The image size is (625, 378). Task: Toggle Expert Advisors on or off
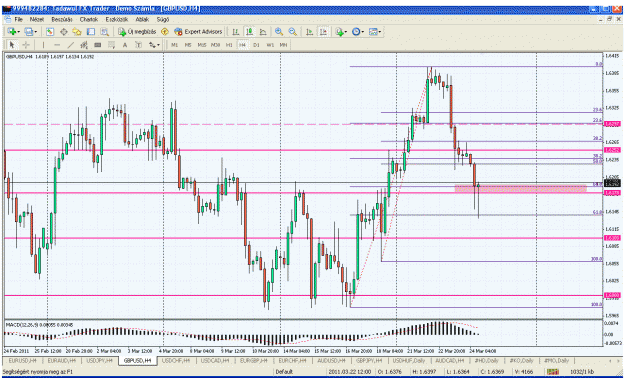tap(198, 32)
